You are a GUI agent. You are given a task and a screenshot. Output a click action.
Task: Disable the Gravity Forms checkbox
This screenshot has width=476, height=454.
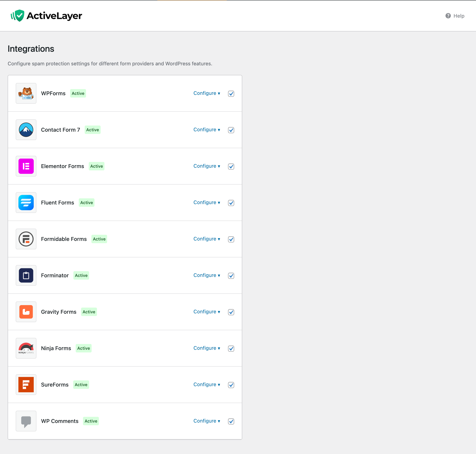[x=231, y=312]
